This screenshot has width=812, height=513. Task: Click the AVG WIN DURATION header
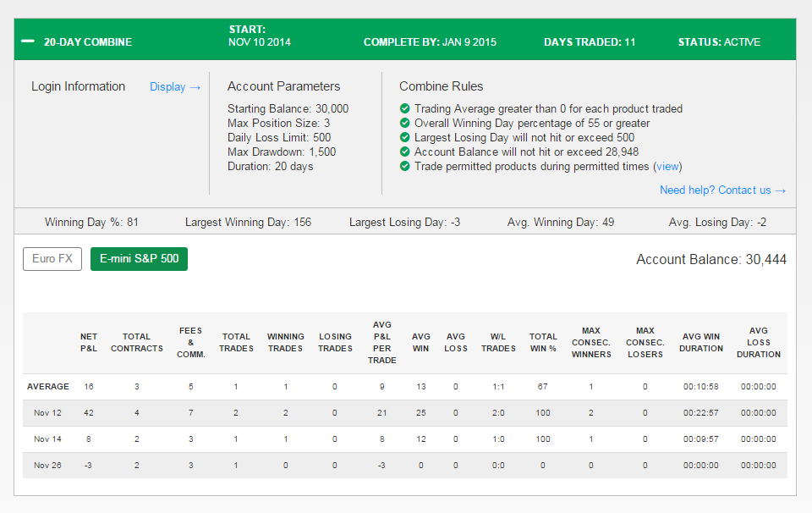[x=701, y=343]
